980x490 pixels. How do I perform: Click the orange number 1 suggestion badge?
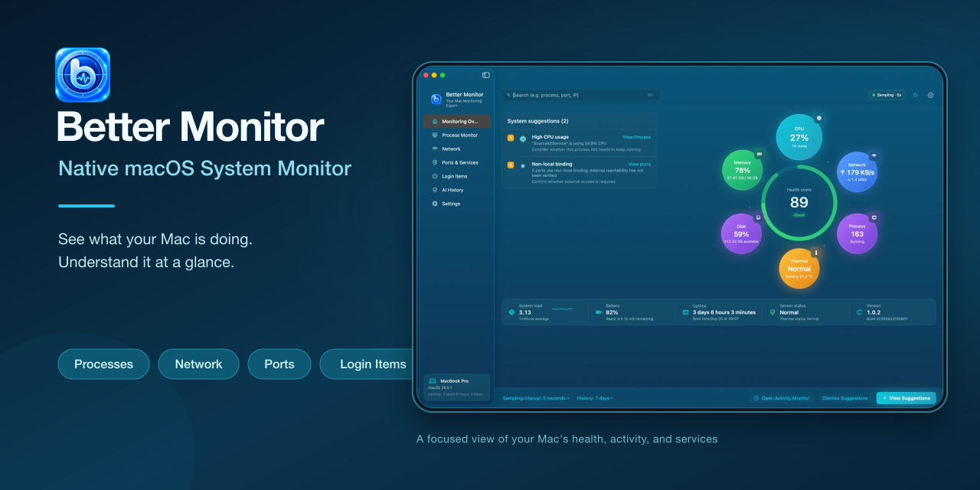[511, 138]
